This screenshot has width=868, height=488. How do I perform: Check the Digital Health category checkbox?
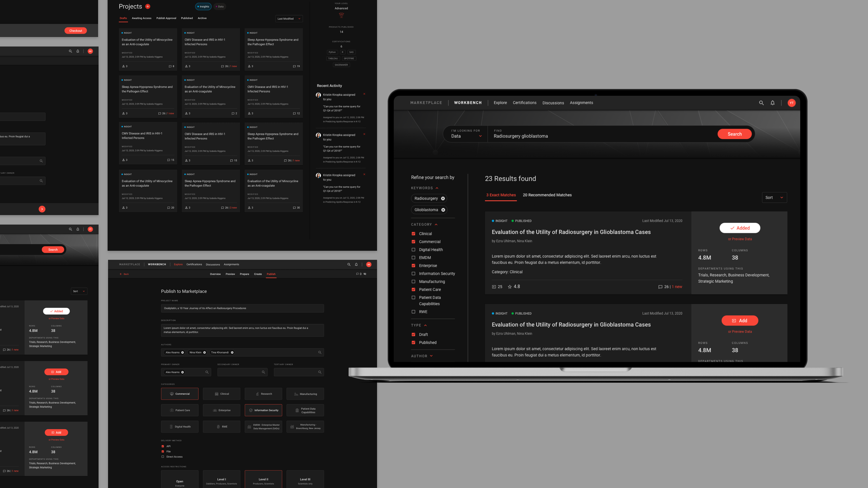413,250
